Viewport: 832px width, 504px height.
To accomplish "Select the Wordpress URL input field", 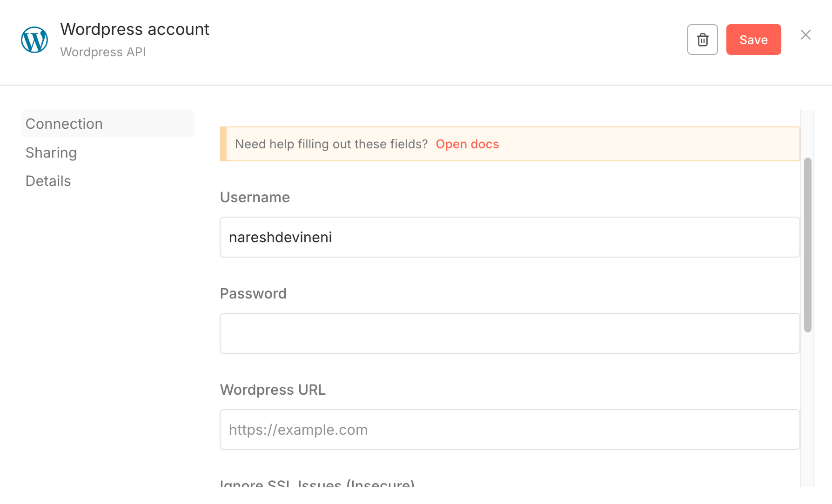I will click(x=510, y=430).
